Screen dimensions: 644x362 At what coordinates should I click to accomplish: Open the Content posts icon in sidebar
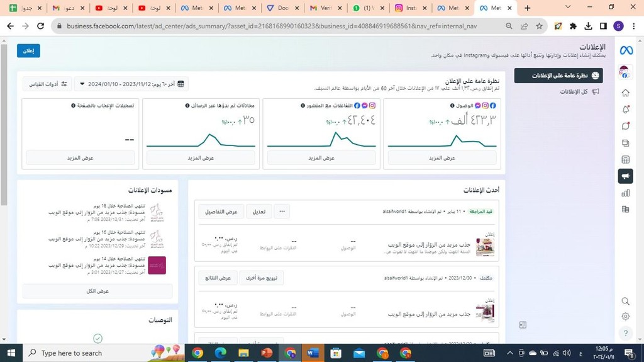coord(626,143)
